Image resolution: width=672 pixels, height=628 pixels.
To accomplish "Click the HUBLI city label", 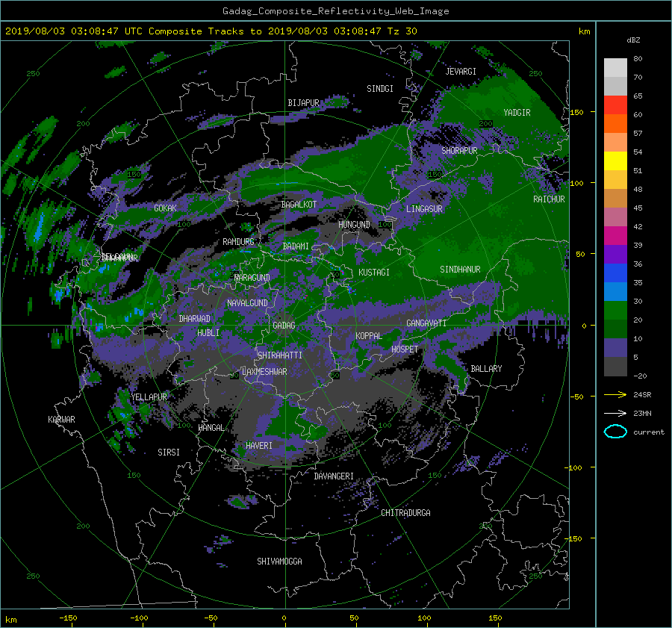I will [208, 333].
